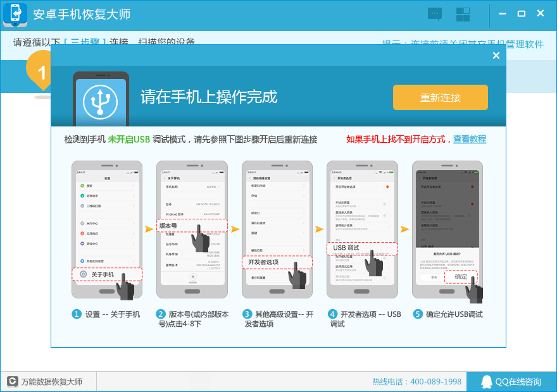557x392 pixels.
Task: Click the QQ penguin icon
Action: (486, 382)
